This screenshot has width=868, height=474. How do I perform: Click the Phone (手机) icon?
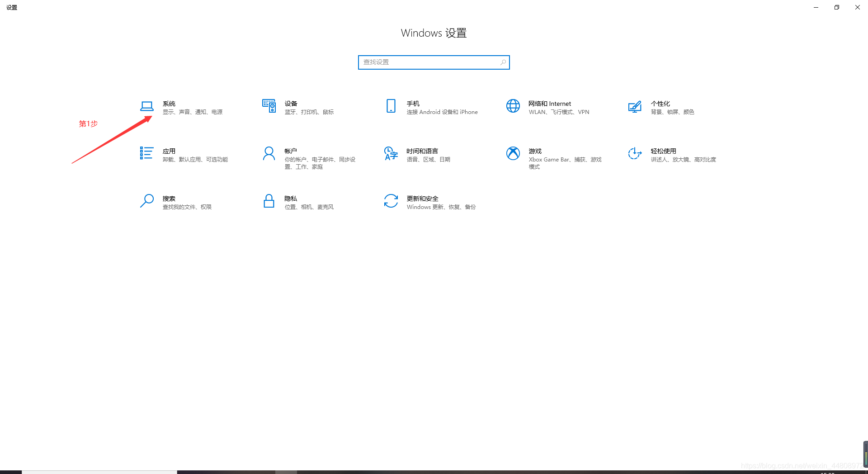[391, 106]
